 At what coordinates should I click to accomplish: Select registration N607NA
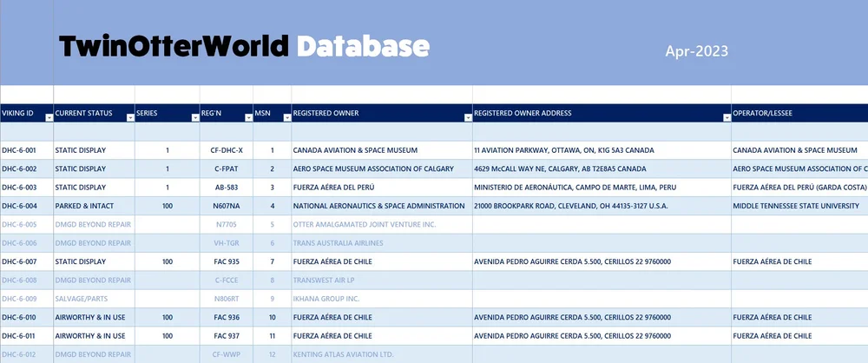pyautogui.click(x=227, y=206)
